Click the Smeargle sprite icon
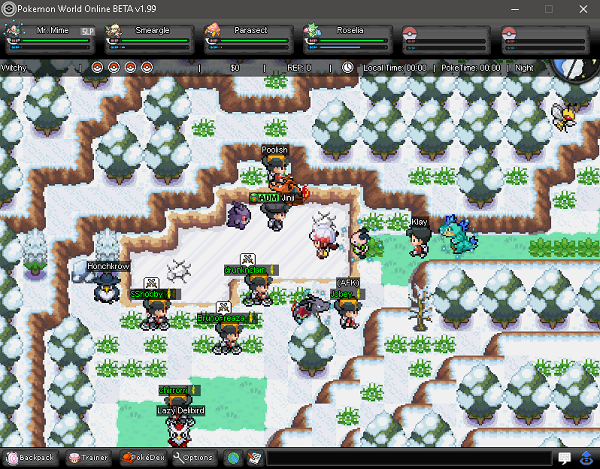The image size is (600, 469). pyautogui.click(x=113, y=31)
